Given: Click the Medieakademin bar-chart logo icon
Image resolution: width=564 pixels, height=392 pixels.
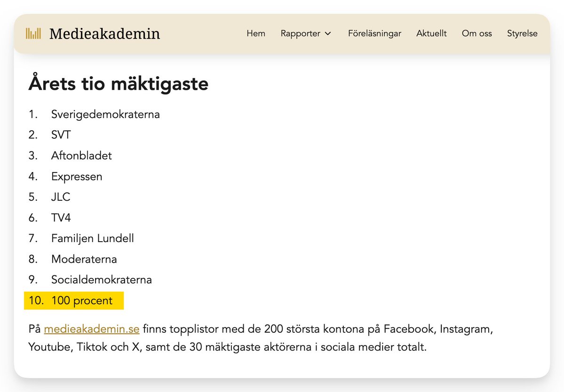Looking at the screenshot, I should 33,33.
